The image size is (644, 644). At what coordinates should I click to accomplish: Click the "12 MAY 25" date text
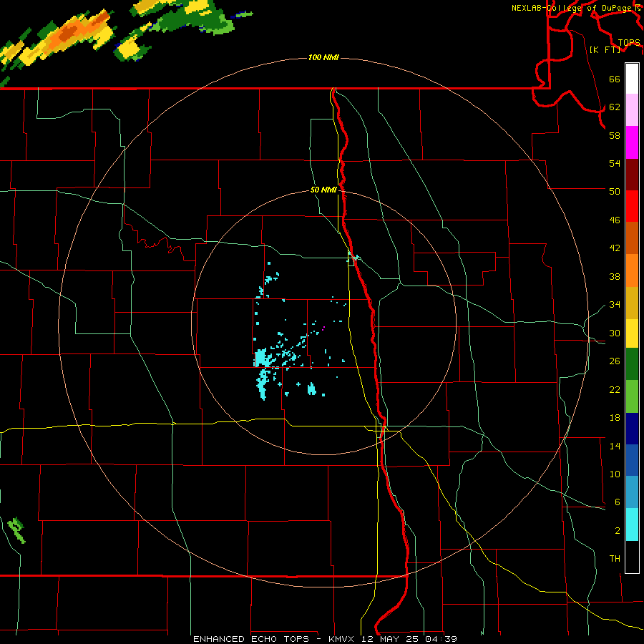[390, 639]
